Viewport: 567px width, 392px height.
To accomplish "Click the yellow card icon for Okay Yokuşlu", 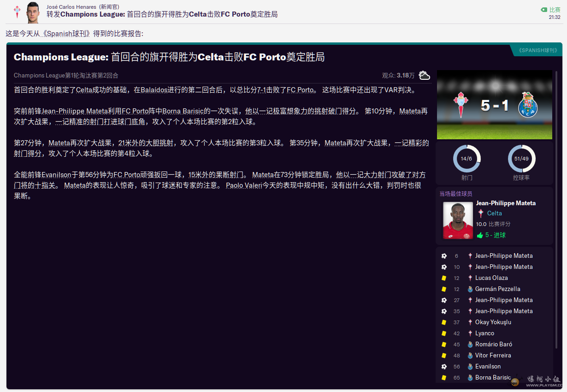I will coord(444,322).
